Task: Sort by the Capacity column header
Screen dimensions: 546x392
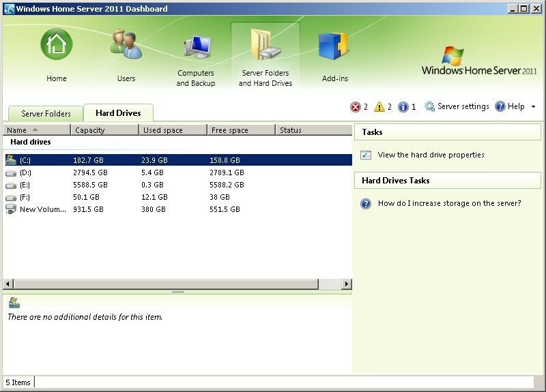Action: pyautogui.click(x=104, y=130)
